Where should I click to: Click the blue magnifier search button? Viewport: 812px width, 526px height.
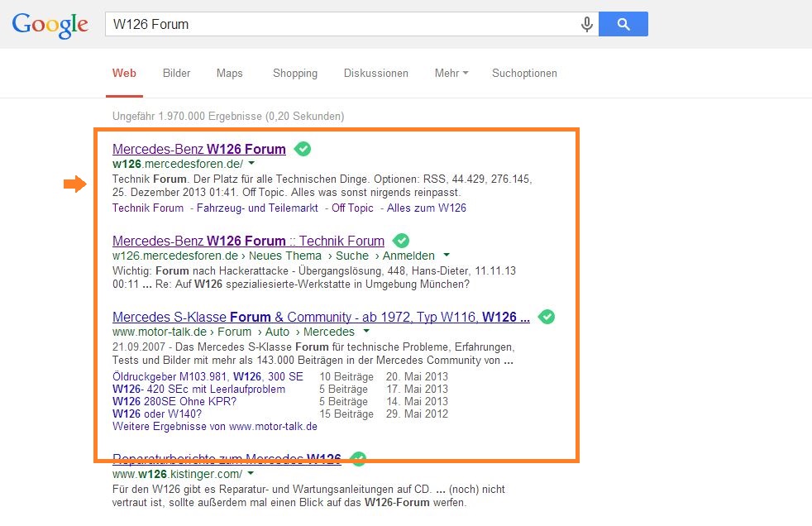pos(623,24)
